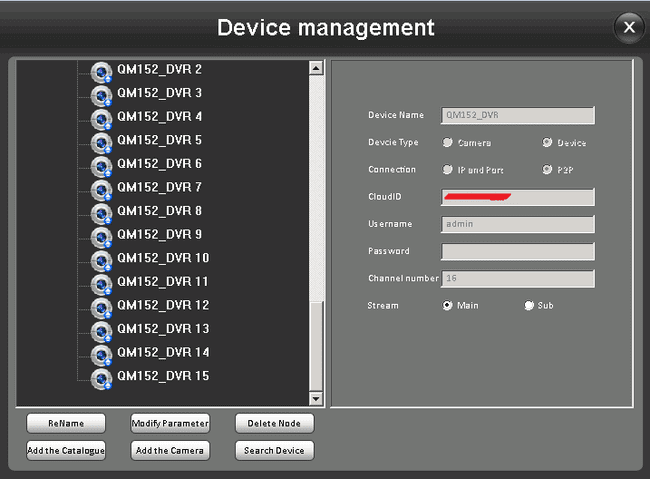Click the device icon next to QM152_DVR 13

[x=101, y=331]
